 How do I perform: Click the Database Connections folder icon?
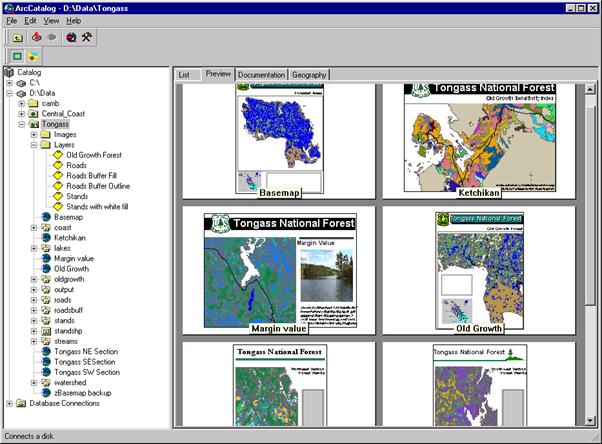click(22, 403)
